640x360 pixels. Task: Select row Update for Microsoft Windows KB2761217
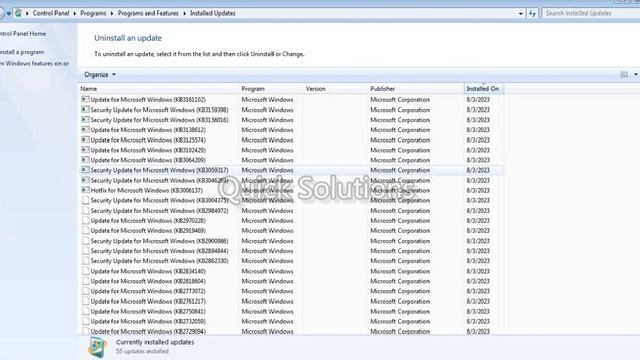pyautogui.click(x=292, y=301)
